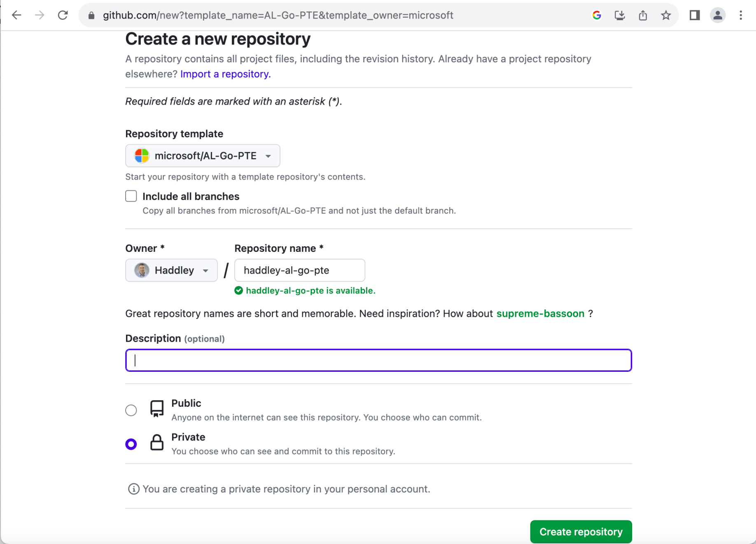The image size is (756, 544).
Task: Select the Private visibility option
Action: 131,444
